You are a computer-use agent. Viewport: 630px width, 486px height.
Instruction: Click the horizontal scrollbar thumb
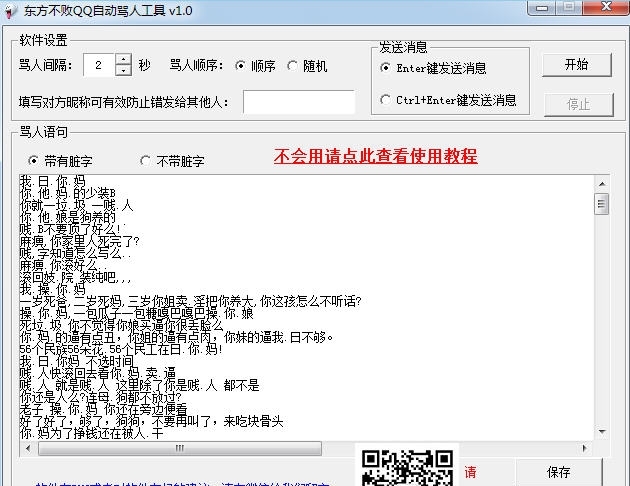pyautogui.click(x=180, y=448)
